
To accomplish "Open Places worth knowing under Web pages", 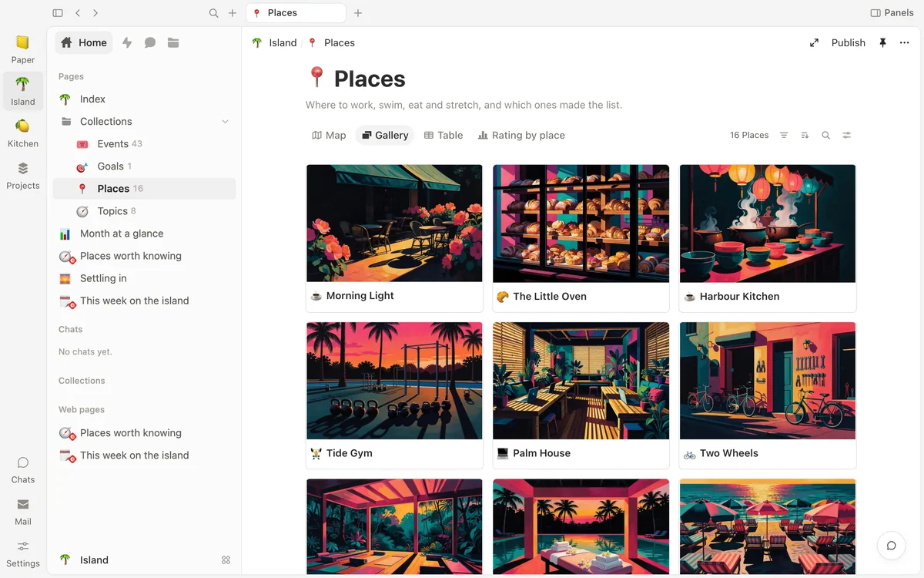I will point(144,433).
